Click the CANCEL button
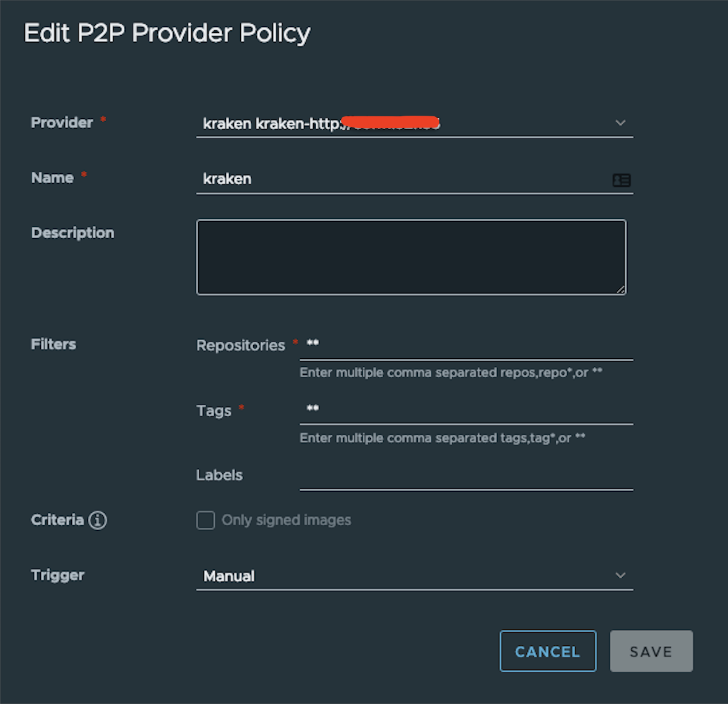The height and width of the screenshot is (704, 728). click(547, 651)
